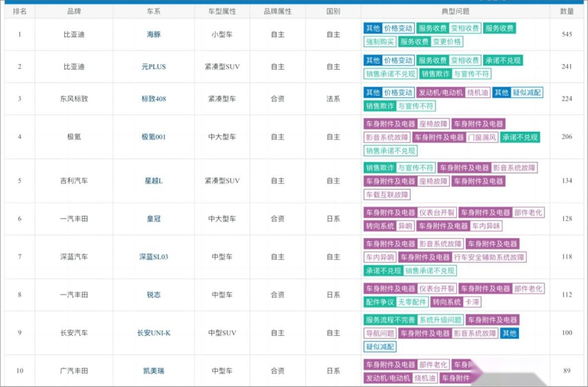This screenshot has width=588, height=387.
Task: Open the 长安UNI-K car series link
Action: [x=154, y=333]
